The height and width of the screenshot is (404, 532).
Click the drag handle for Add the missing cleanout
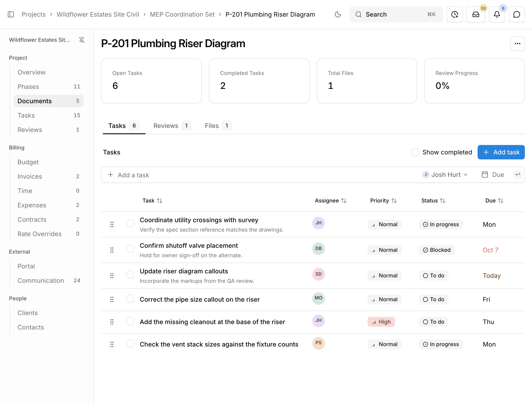tap(112, 322)
